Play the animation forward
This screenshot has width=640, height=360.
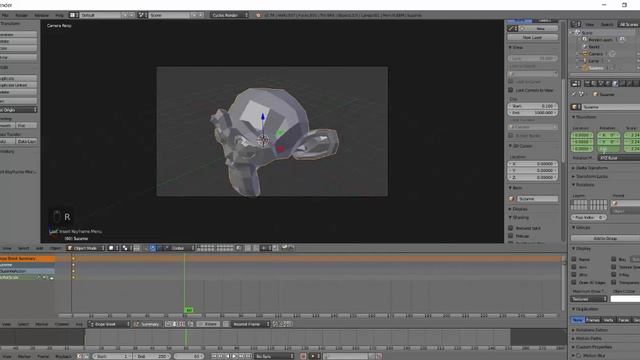[x=235, y=356]
